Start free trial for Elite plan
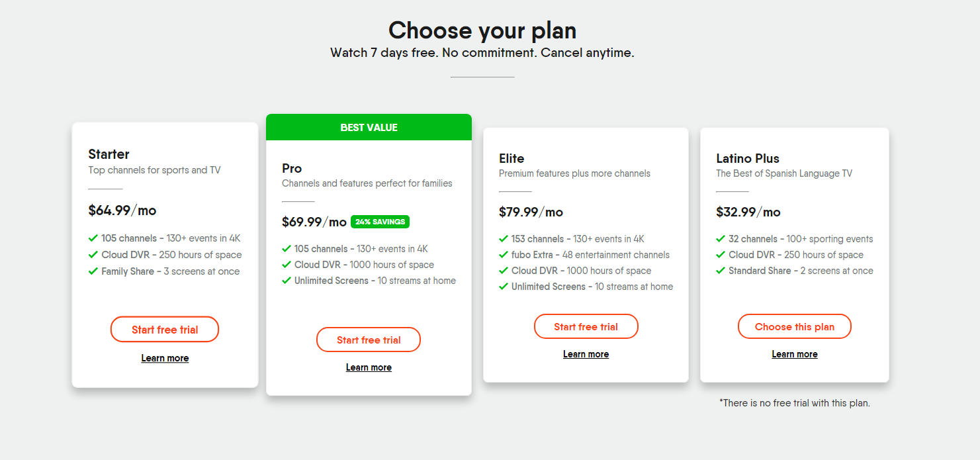980x460 pixels. tap(586, 327)
